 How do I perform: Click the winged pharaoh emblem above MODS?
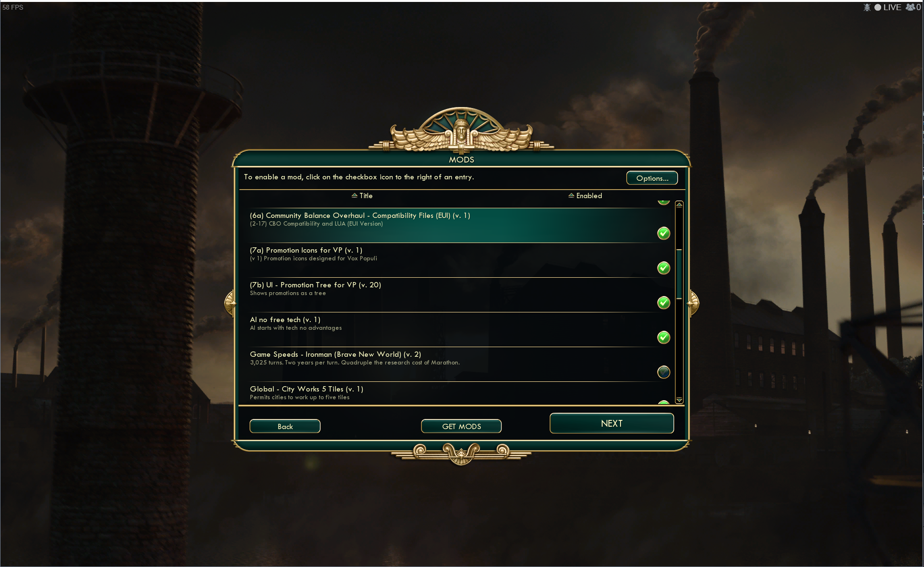point(462,129)
